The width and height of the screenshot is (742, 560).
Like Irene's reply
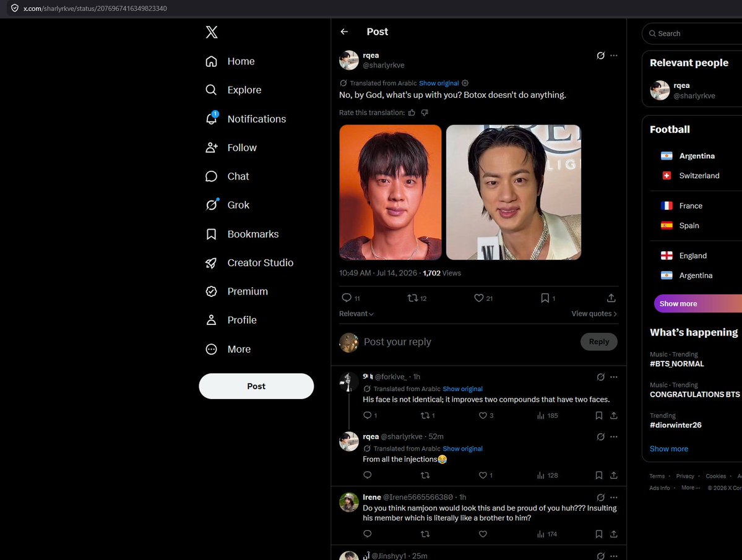pos(483,534)
